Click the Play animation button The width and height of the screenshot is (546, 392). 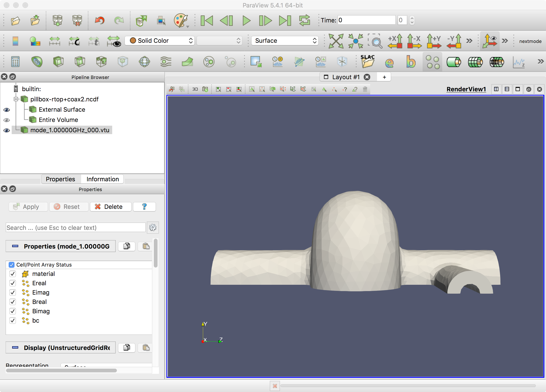(246, 21)
